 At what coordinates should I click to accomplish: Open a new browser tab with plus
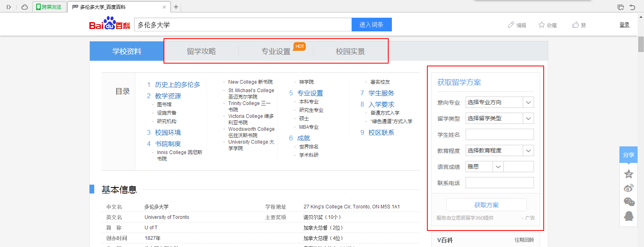pos(176,7)
